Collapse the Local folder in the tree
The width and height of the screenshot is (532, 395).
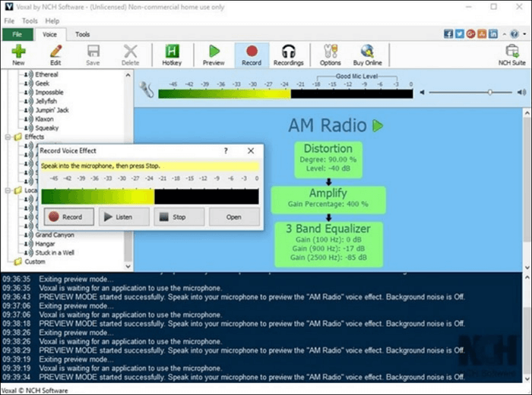(x=8, y=191)
